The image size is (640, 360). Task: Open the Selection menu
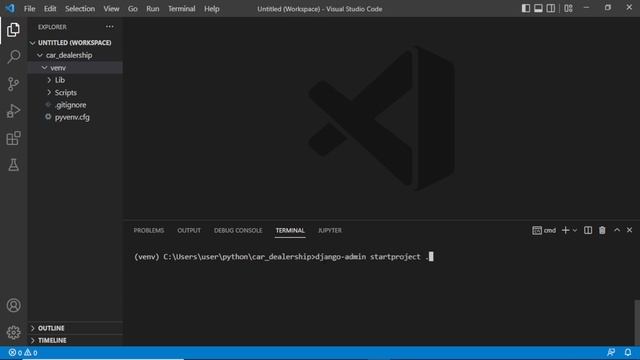80,9
